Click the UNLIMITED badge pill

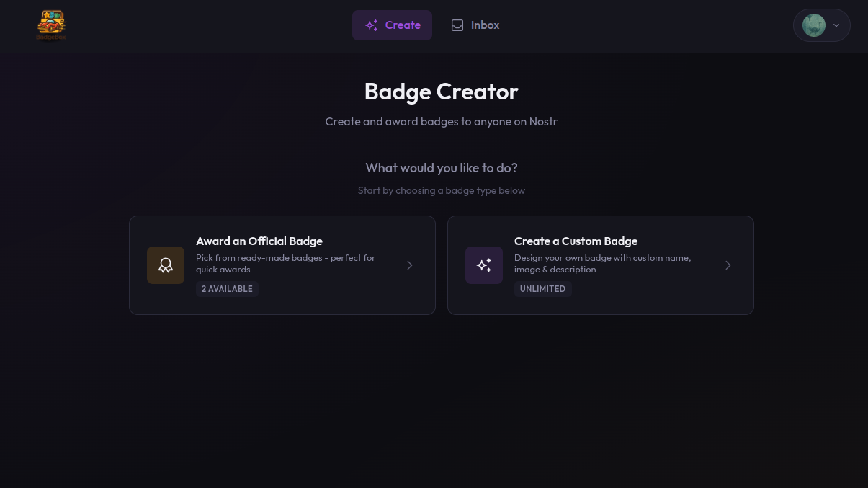pyautogui.click(x=542, y=289)
